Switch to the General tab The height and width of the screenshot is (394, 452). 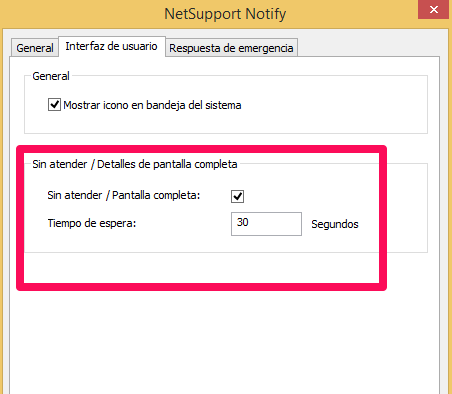(x=35, y=48)
